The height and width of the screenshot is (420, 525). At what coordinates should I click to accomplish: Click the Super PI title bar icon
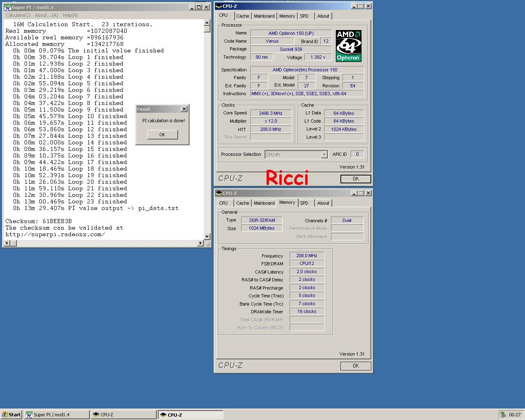(x=7, y=7)
